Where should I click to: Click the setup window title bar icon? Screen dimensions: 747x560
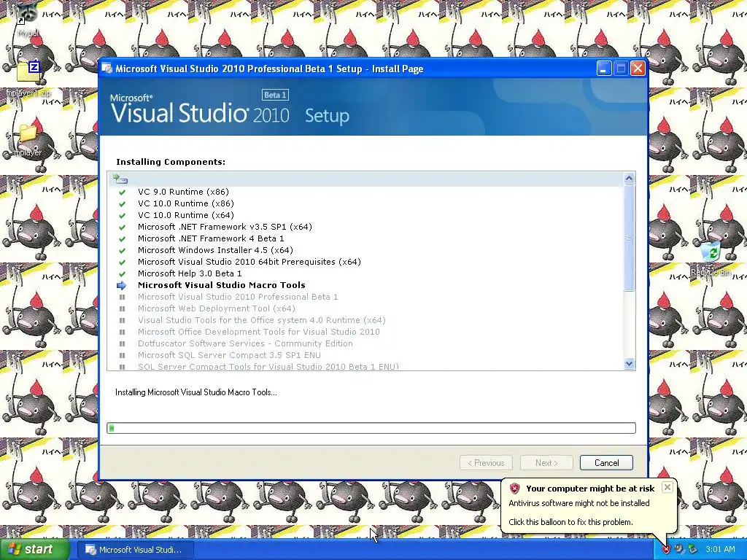click(x=107, y=69)
